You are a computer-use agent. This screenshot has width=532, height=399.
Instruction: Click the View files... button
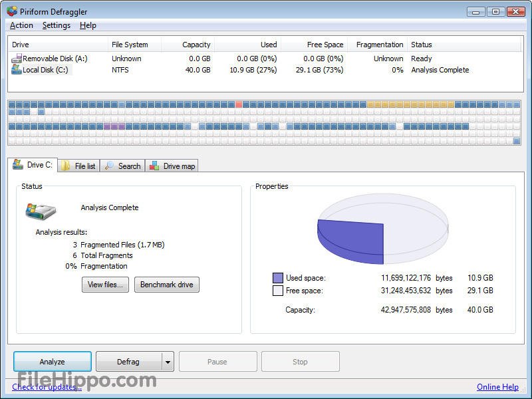106,285
